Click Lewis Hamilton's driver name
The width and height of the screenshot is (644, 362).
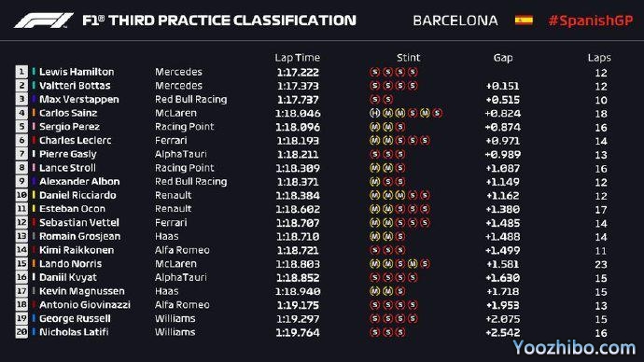[77, 72]
